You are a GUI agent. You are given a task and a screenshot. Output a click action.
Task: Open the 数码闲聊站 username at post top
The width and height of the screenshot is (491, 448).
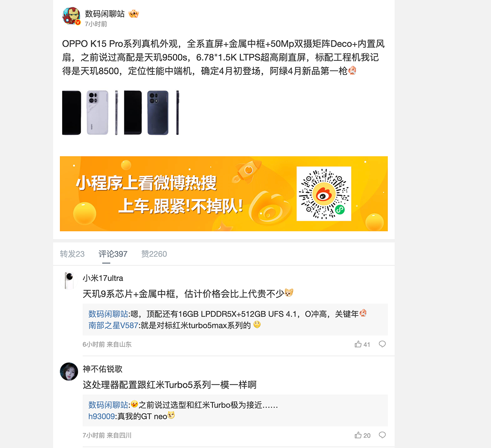[x=105, y=13]
